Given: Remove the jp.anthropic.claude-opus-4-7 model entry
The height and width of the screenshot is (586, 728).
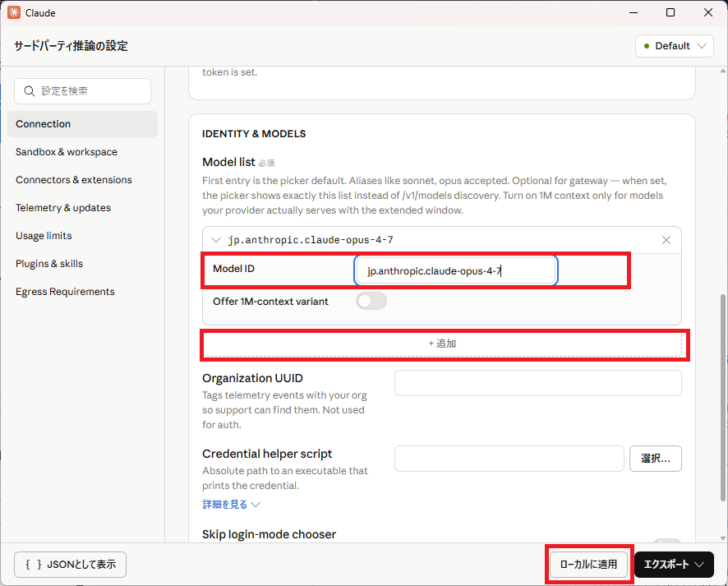Looking at the screenshot, I should point(666,240).
